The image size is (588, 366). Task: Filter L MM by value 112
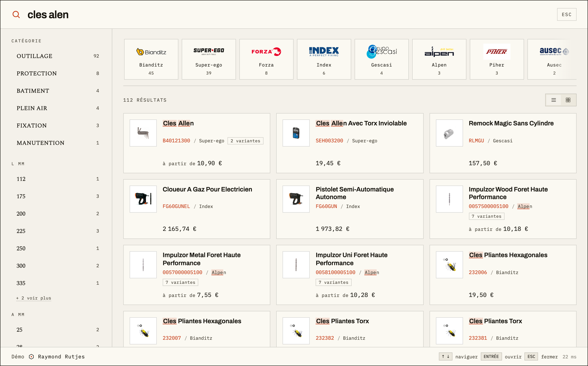pos(58,179)
